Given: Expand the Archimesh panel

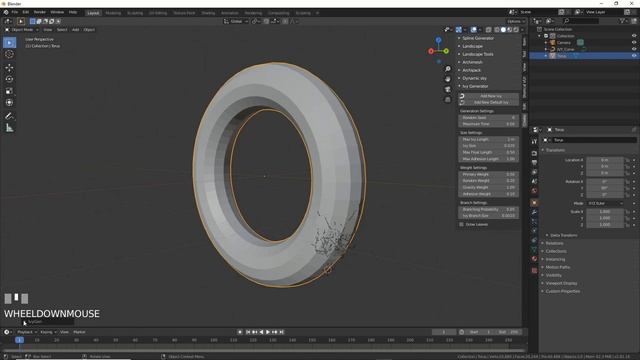Looking at the screenshot, I should [x=472, y=62].
